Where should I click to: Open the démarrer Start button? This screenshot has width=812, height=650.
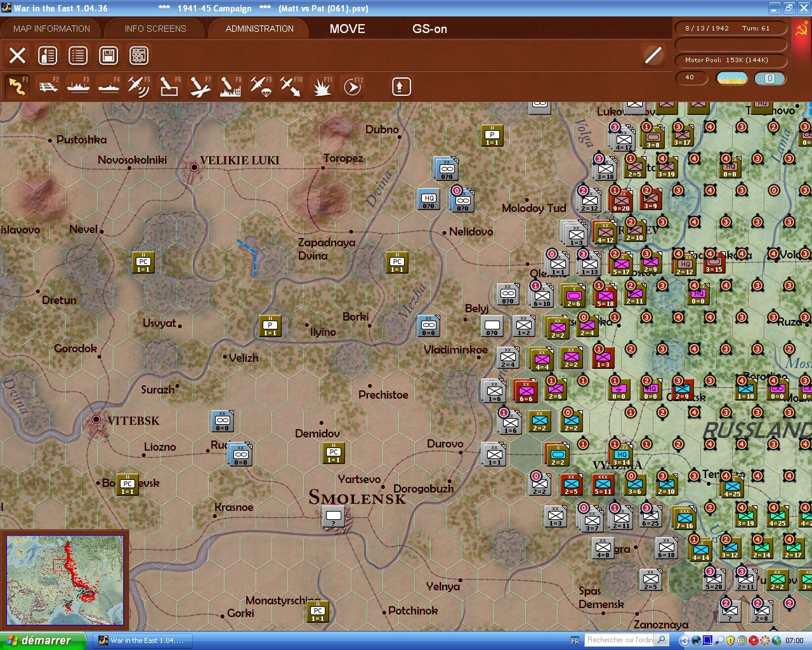(x=43, y=640)
